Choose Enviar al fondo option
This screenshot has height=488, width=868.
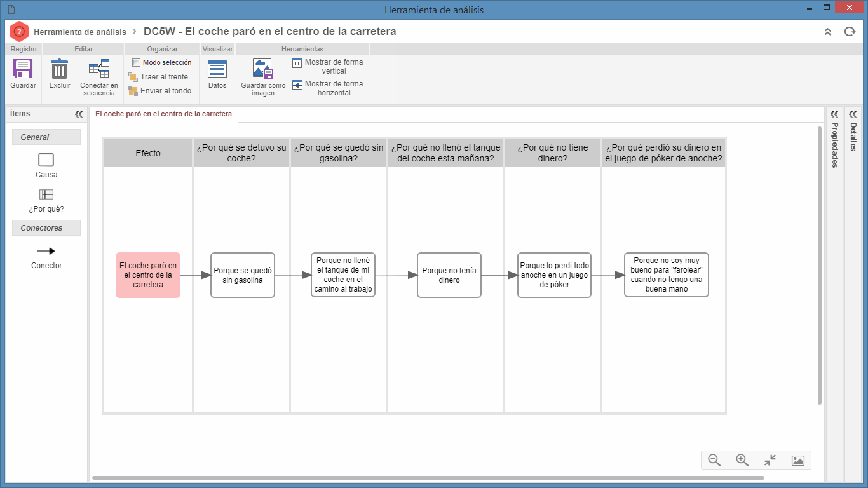coord(159,91)
